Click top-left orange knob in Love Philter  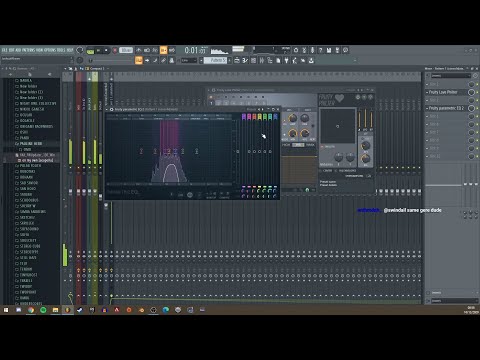pyautogui.click(x=292, y=118)
